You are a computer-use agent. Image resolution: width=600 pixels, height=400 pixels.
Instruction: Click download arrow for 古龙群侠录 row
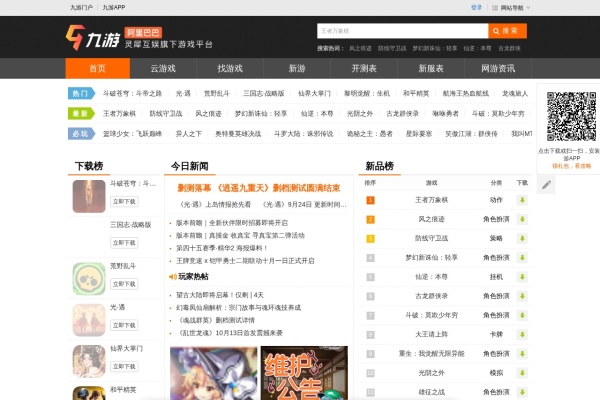[522, 296]
